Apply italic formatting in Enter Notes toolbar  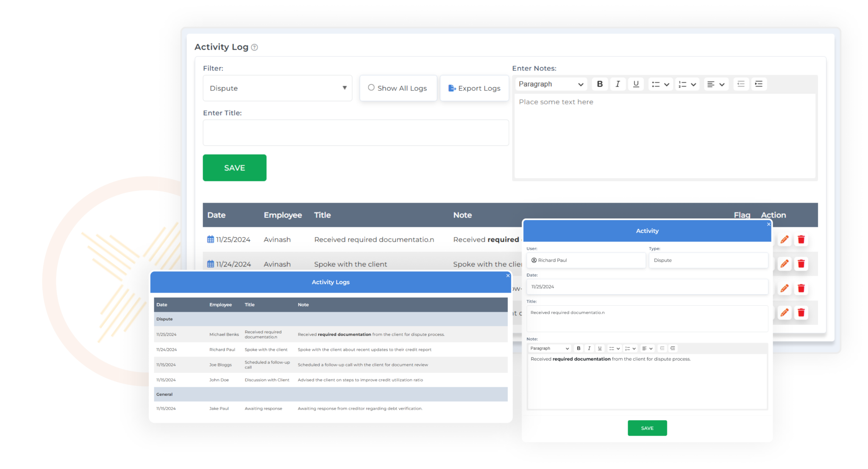click(x=618, y=84)
